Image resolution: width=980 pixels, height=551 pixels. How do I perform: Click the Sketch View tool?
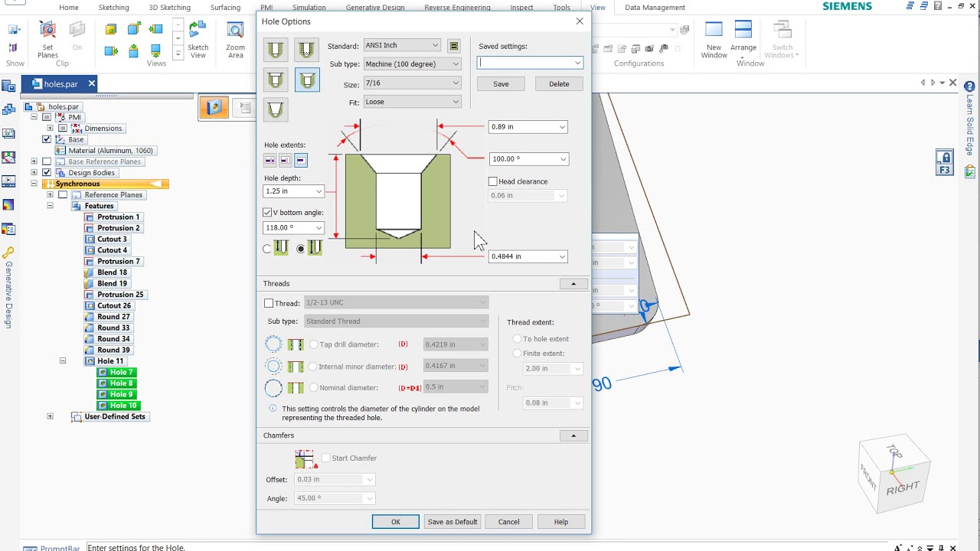pyautogui.click(x=198, y=39)
